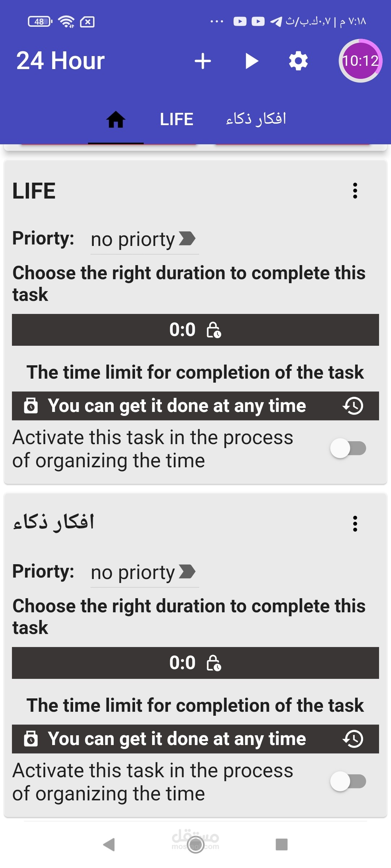Switch to the افكار ذكاء tab
This screenshot has width=391, height=868.
(256, 119)
